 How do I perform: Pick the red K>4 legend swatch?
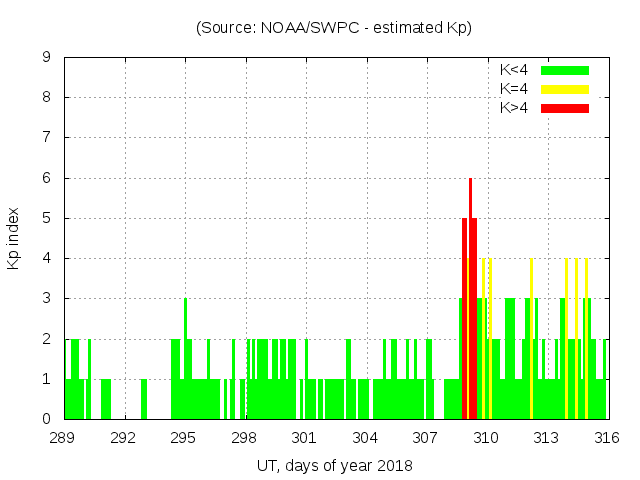point(565,108)
